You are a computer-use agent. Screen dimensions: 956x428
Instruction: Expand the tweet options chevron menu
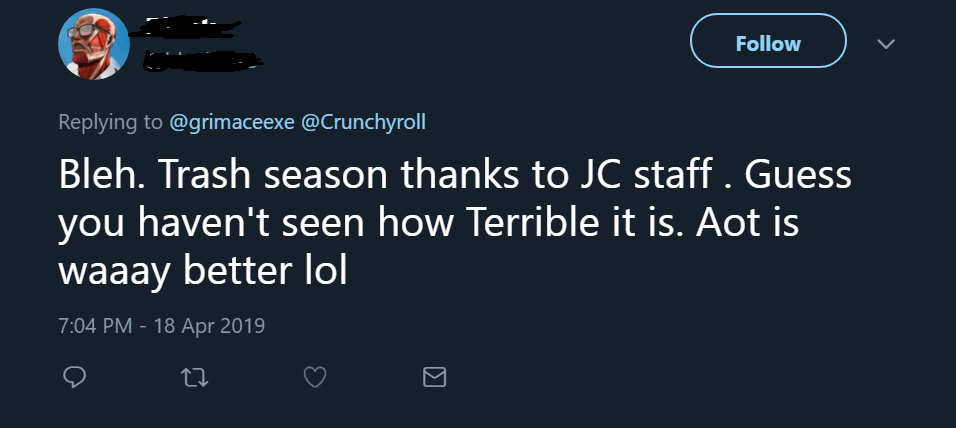pyautogui.click(x=885, y=44)
